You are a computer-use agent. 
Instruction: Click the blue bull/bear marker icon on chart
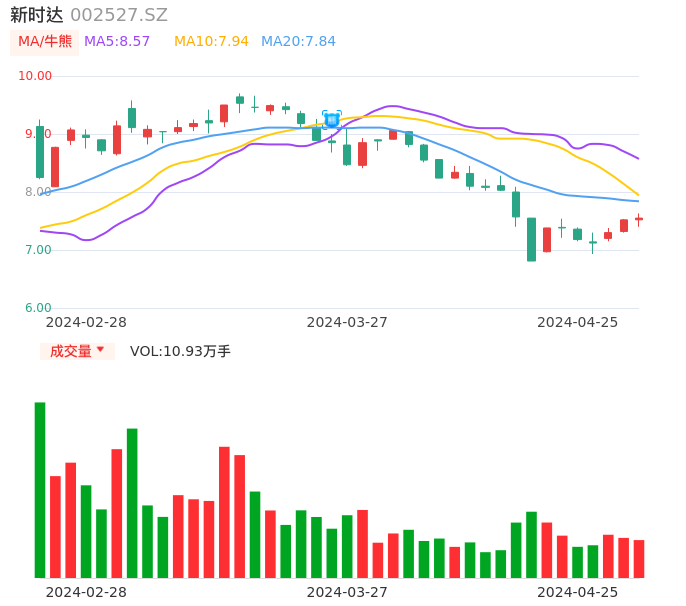point(332,119)
